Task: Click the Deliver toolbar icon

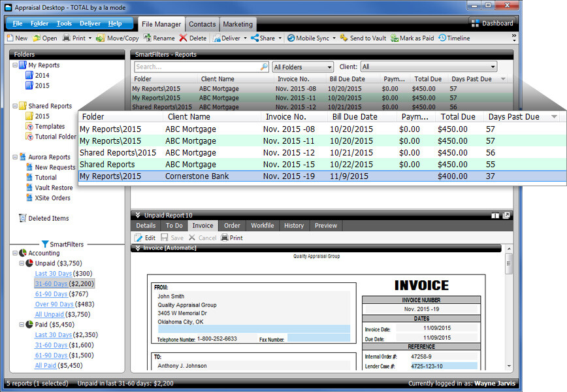Action: (x=217, y=38)
